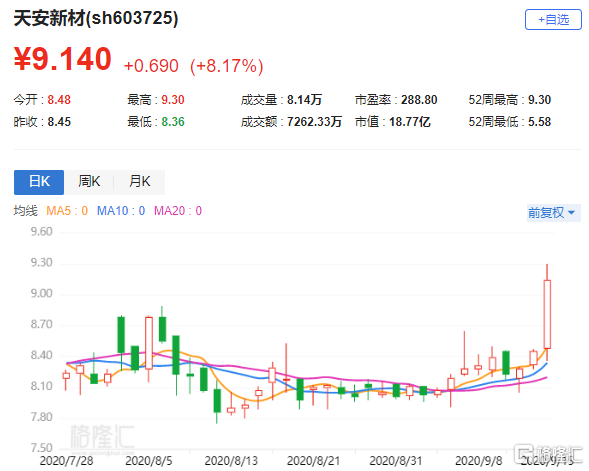
Task: Click the 8.40 price axis label
Action: coord(41,355)
